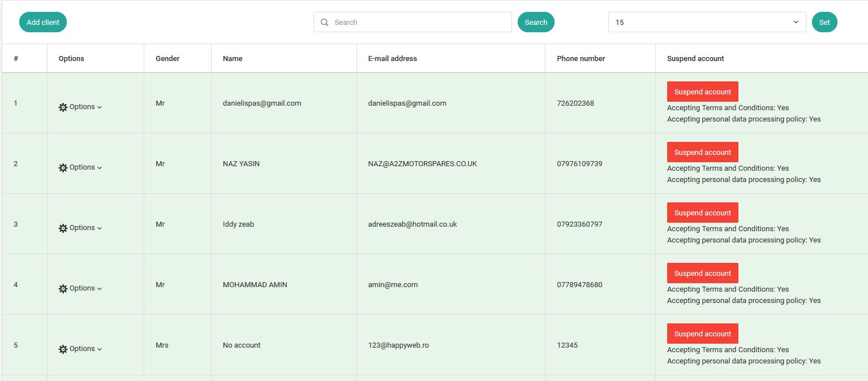Suspend account for Iddy zeab
The height and width of the screenshot is (381, 868).
(702, 213)
